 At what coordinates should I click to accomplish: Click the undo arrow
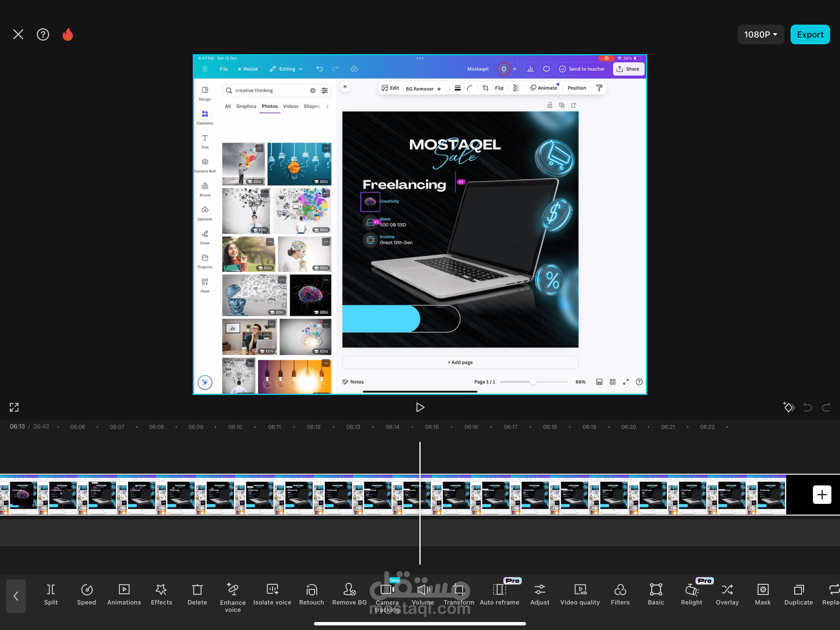tap(807, 407)
